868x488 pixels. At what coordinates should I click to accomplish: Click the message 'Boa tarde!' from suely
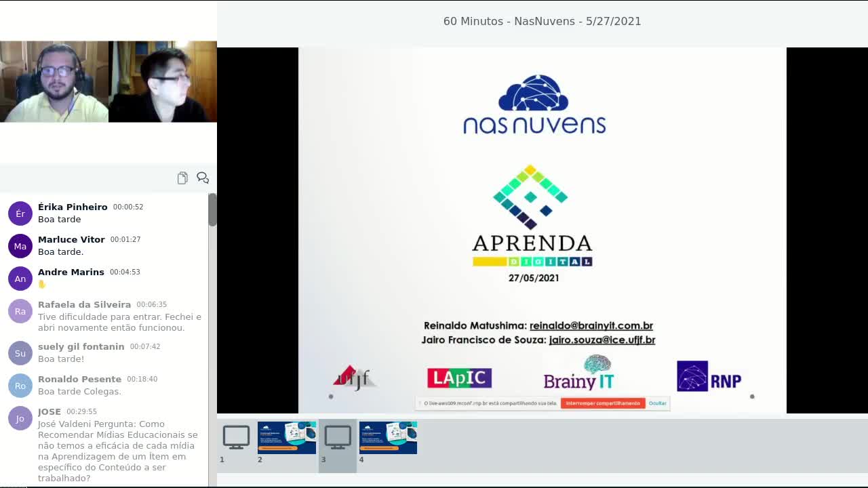coord(61,359)
